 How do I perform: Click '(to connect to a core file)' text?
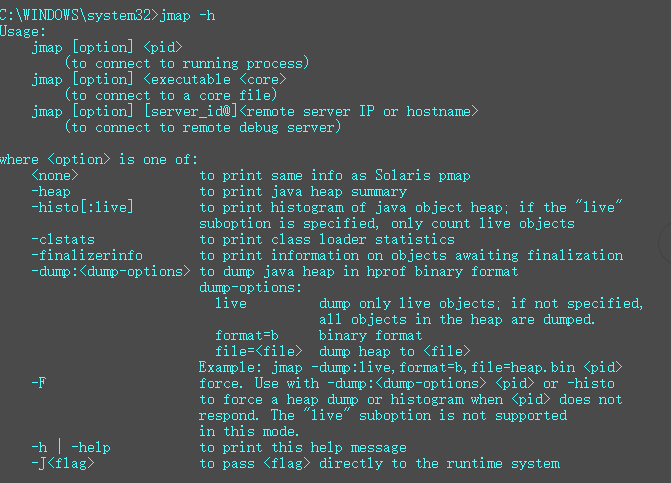coord(171,95)
